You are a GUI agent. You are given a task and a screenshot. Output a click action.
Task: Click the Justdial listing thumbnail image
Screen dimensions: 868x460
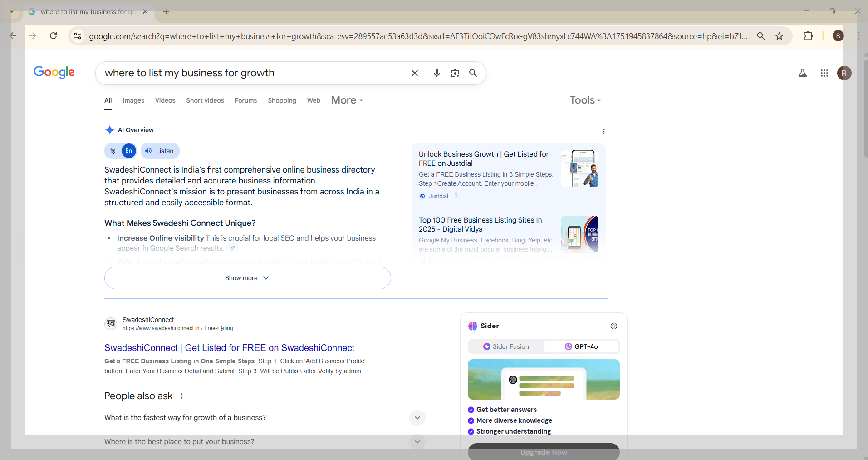579,168
